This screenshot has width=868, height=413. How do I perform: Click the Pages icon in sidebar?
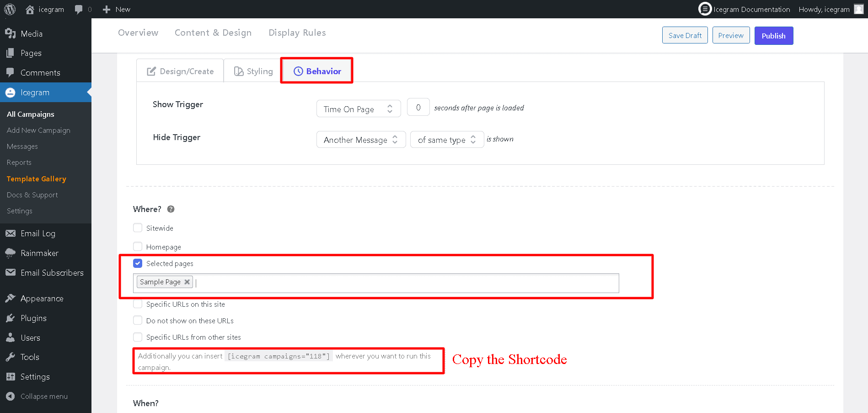pos(10,53)
